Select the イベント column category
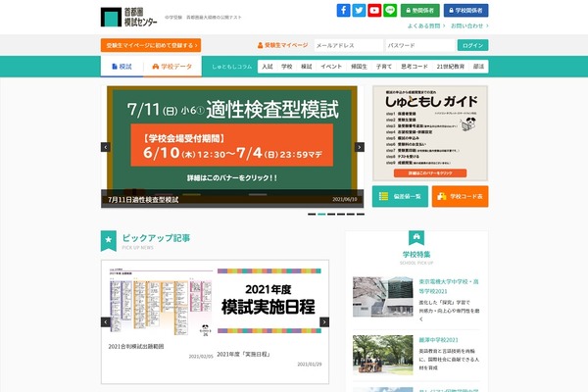This screenshot has height=392, width=588. click(331, 67)
